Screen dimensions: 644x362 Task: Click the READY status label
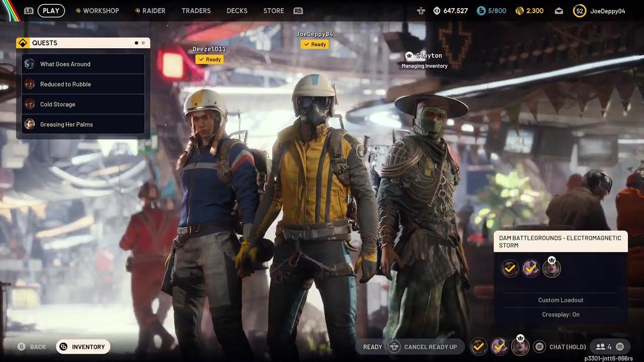[372, 347]
